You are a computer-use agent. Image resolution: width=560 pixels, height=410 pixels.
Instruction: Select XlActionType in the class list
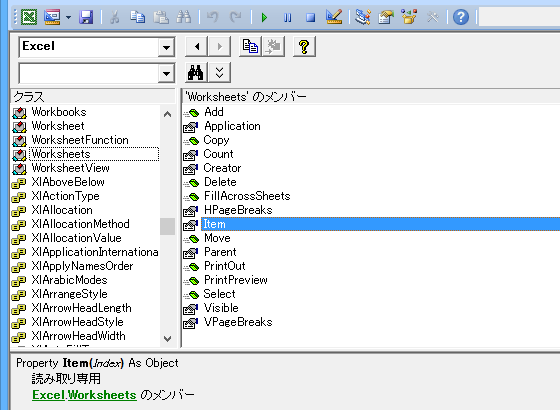point(65,196)
